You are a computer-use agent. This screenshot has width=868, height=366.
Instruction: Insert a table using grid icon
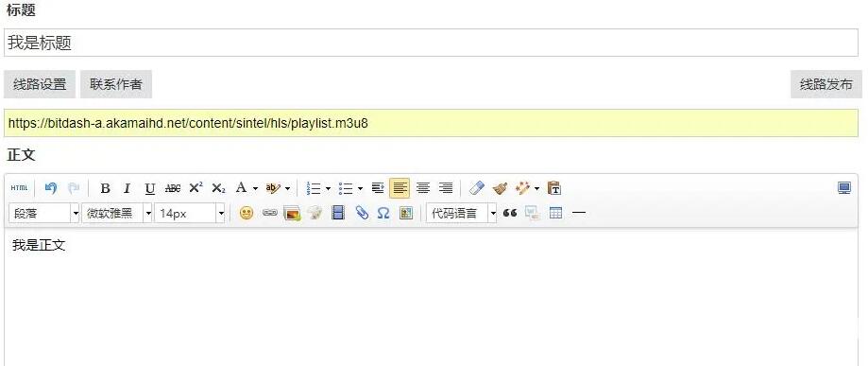(x=555, y=213)
